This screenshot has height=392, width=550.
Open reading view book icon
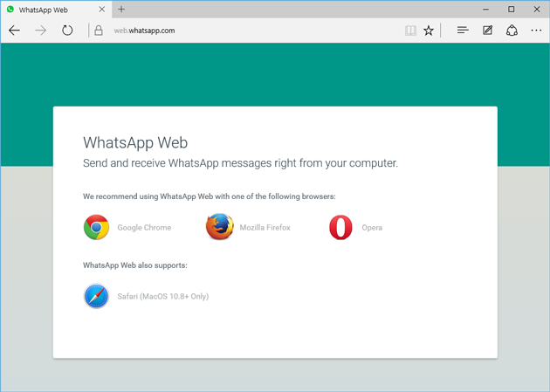coord(410,31)
